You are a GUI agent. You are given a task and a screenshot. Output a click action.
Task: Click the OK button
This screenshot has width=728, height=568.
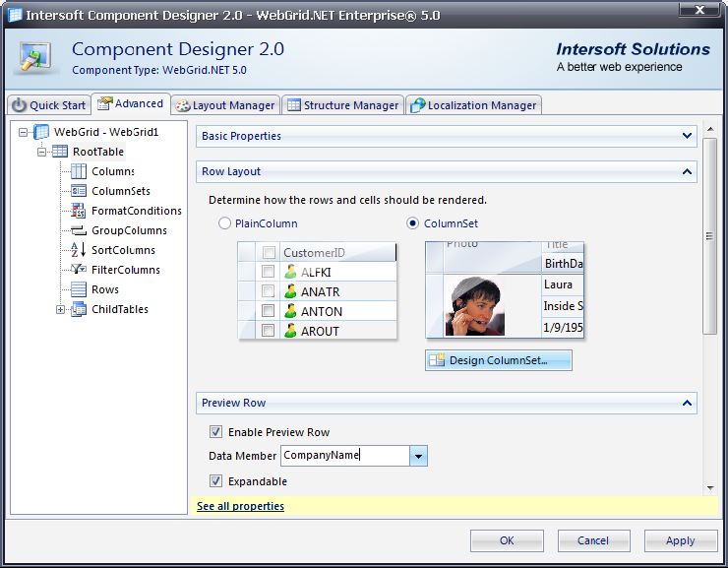tap(507, 540)
